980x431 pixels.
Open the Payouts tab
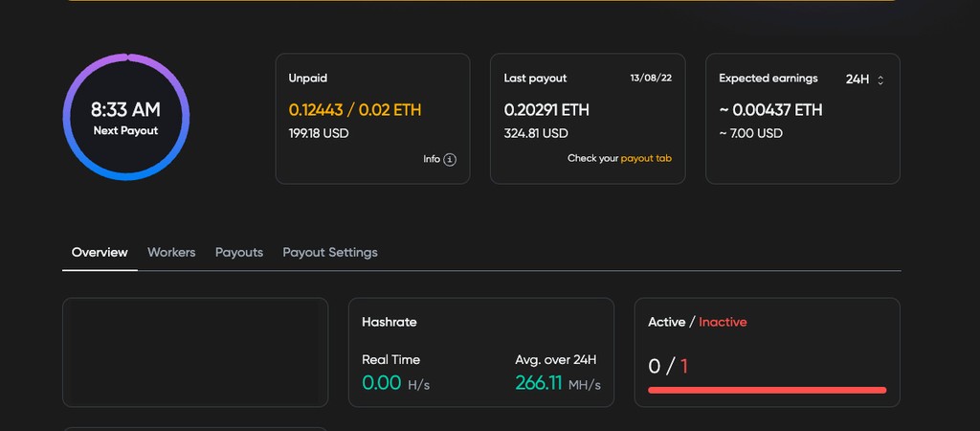[239, 253]
